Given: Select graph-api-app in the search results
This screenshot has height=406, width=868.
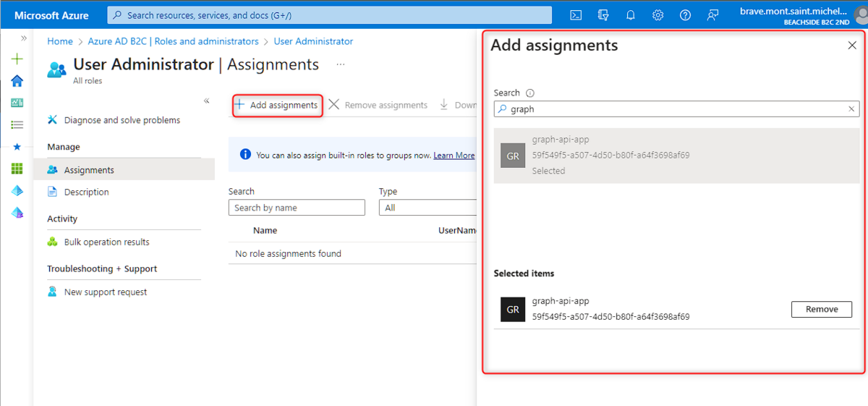Looking at the screenshot, I should pos(676,156).
